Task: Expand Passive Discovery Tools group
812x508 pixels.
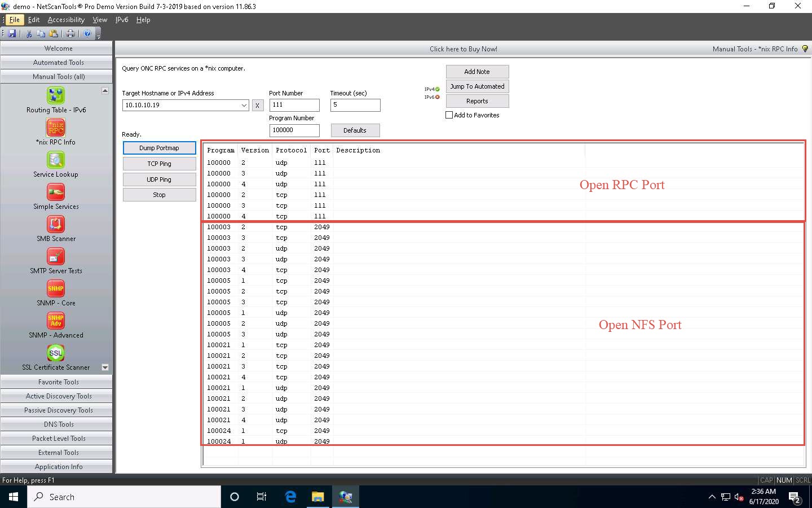Action: tap(56, 410)
